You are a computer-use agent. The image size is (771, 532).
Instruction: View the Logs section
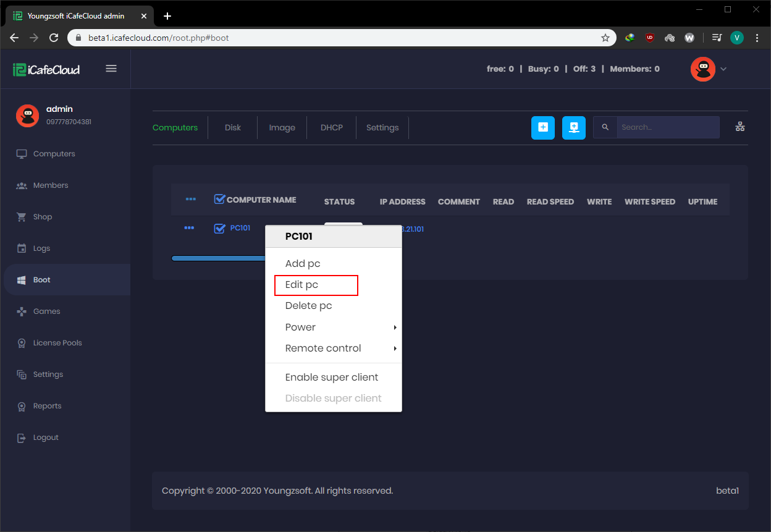click(x=42, y=248)
